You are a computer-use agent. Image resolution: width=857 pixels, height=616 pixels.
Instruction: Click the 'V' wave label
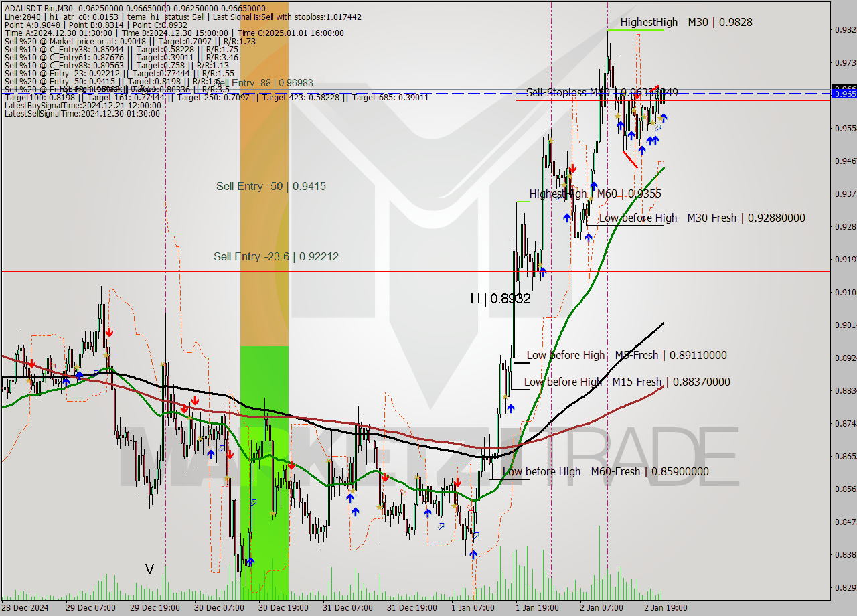[x=149, y=569]
